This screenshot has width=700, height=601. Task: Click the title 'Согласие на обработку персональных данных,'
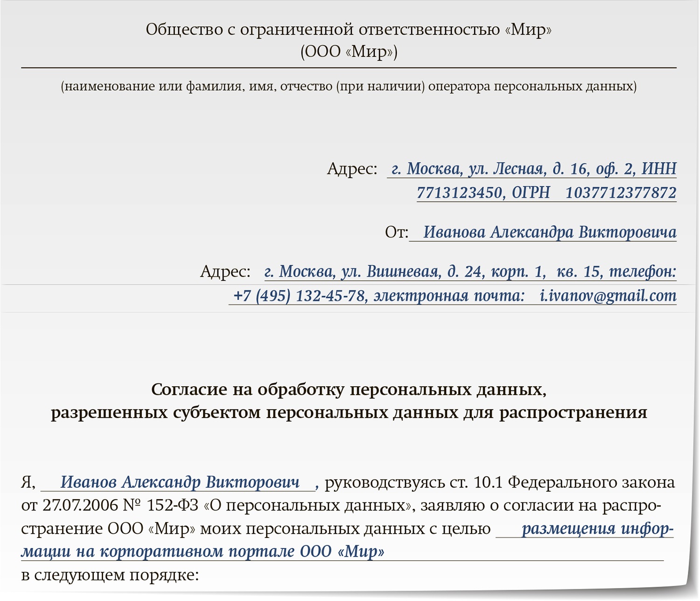pyautogui.click(x=349, y=389)
